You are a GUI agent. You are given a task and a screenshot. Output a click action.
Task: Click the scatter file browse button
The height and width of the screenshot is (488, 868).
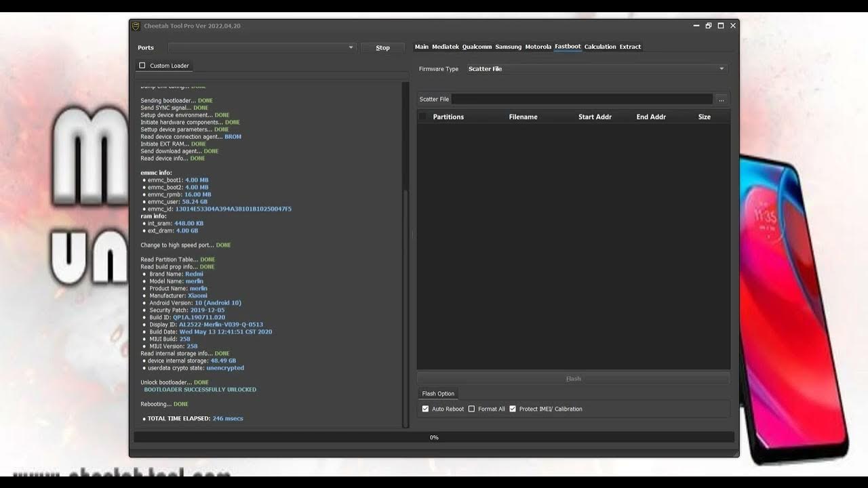[722, 100]
